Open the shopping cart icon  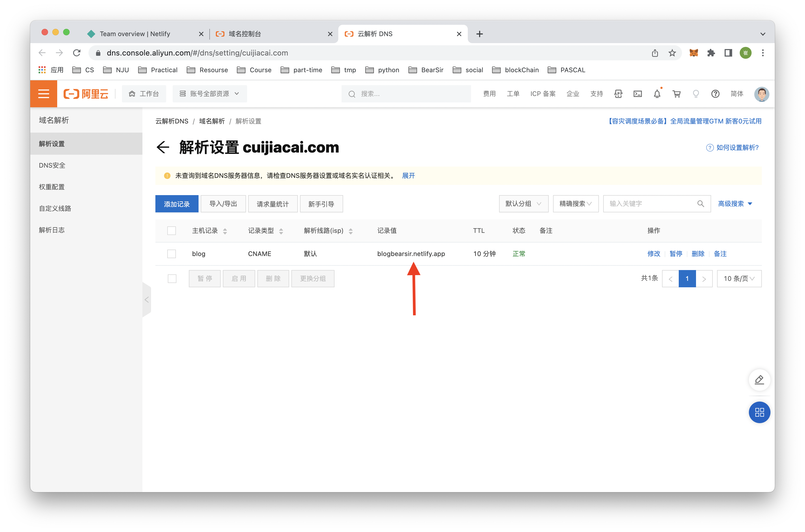pyautogui.click(x=676, y=94)
